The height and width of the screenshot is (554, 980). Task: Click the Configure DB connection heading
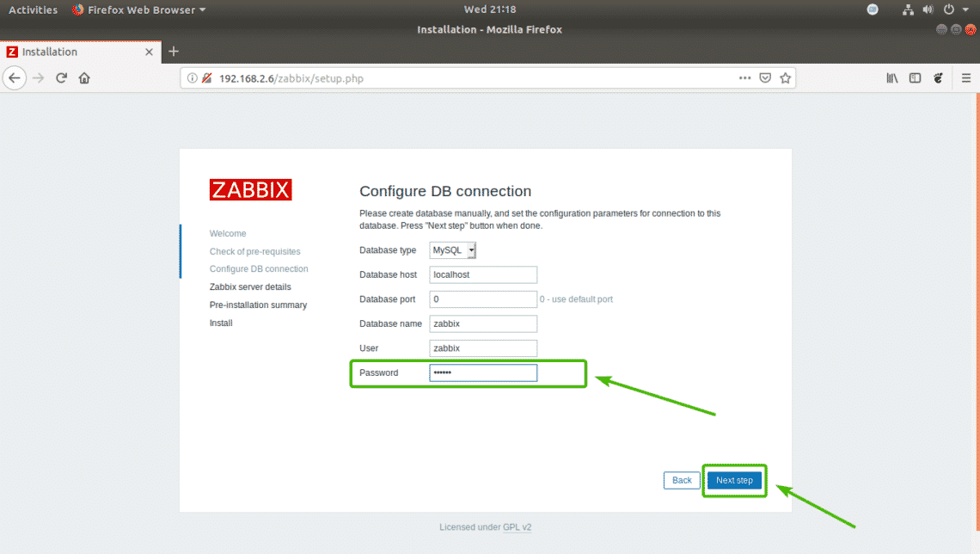[x=445, y=191]
